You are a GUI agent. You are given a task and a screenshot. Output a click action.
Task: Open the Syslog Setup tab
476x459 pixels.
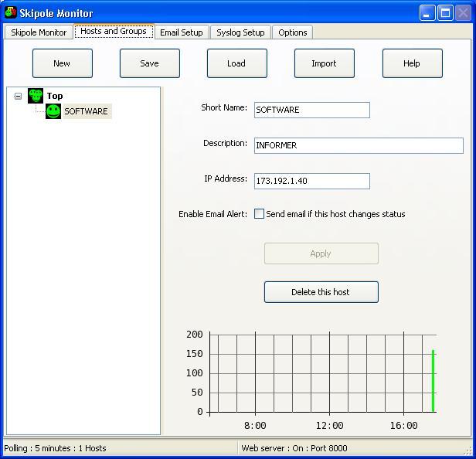240,32
